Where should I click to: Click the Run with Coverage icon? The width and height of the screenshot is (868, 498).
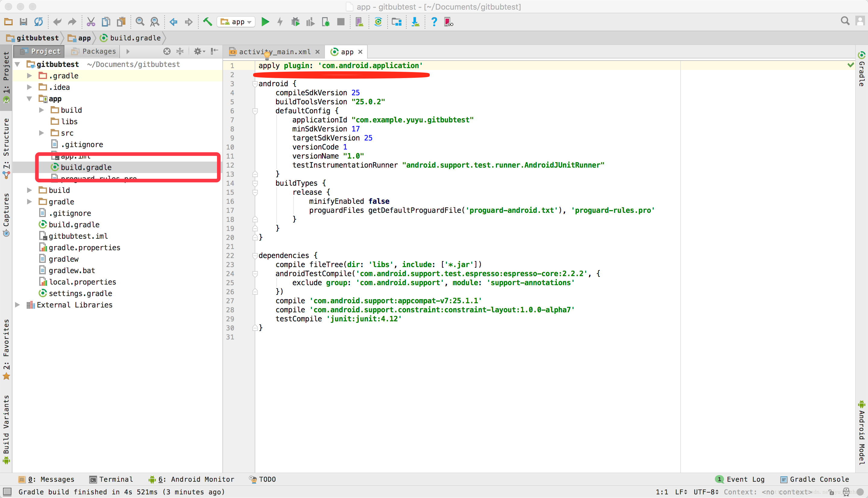point(310,22)
